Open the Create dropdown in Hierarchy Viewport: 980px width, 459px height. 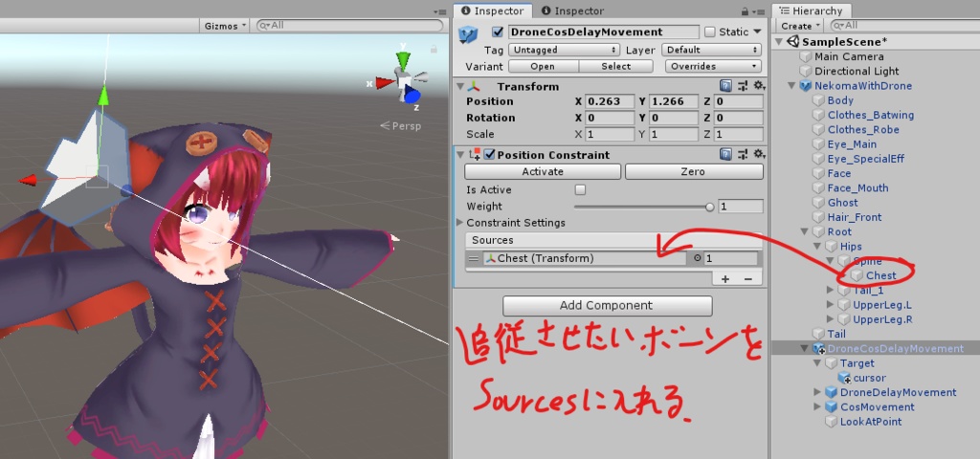[x=800, y=26]
